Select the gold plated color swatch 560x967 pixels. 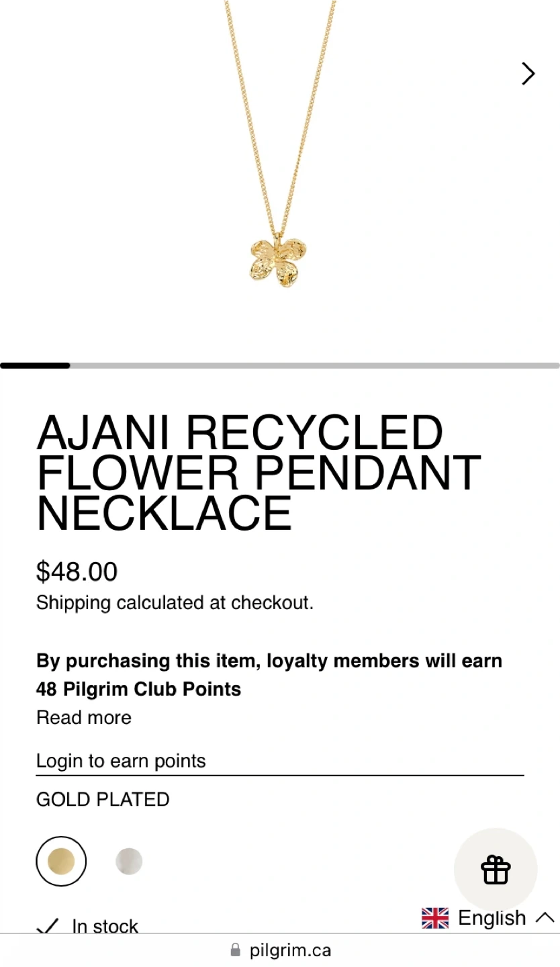(x=61, y=861)
